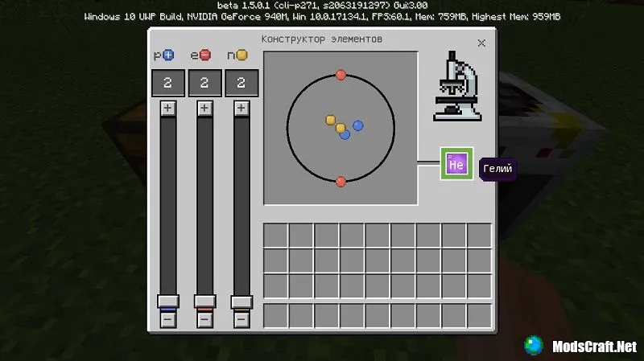The width and height of the screenshot is (644, 361).
Task: Click the bottom electron on orbit
Action: [341, 181]
